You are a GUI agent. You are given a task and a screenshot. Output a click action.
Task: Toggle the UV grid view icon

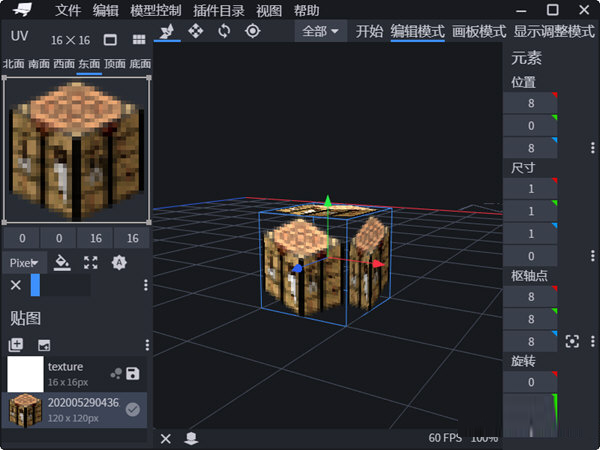click(x=138, y=39)
